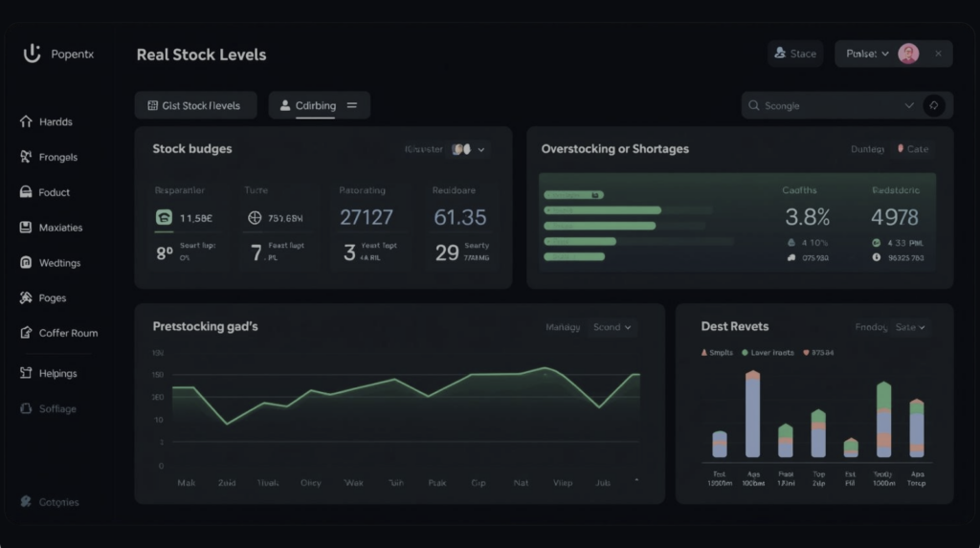Click the Stace button
Image resolution: width=980 pixels, height=548 pixels.
point(795,54)
